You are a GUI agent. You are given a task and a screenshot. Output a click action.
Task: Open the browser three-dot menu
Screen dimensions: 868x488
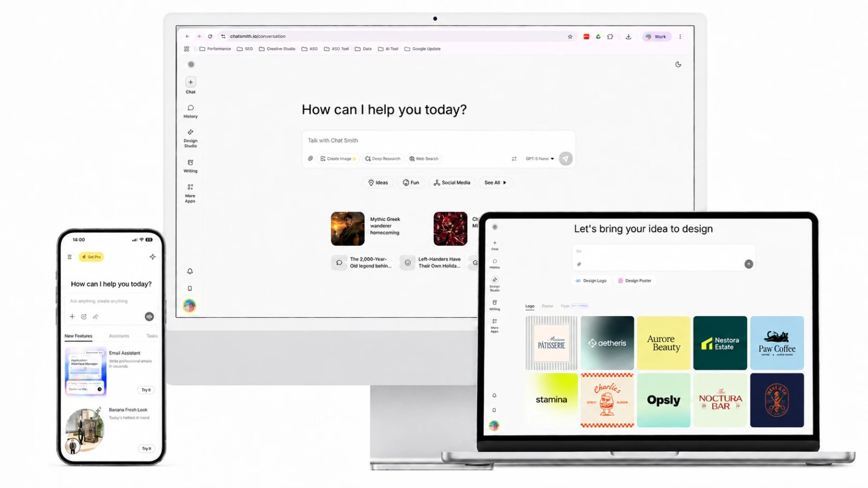pyautogui.click(x=680, y=37)
